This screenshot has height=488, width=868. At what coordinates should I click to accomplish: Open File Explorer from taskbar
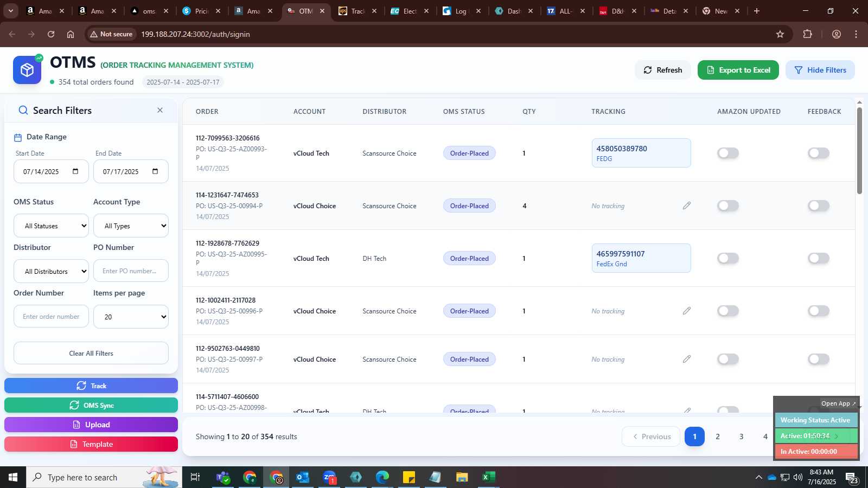point(462,477)
